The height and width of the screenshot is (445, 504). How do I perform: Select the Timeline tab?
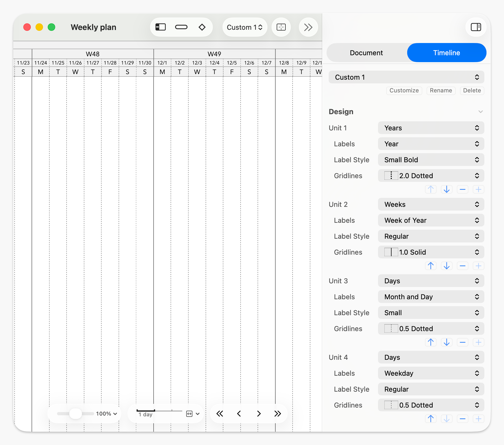tap(446, 53)
